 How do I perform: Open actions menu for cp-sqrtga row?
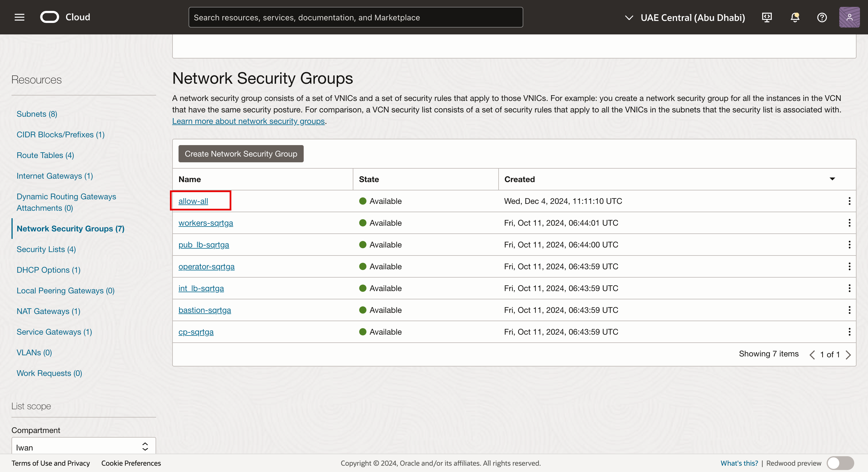click(849, 332)
